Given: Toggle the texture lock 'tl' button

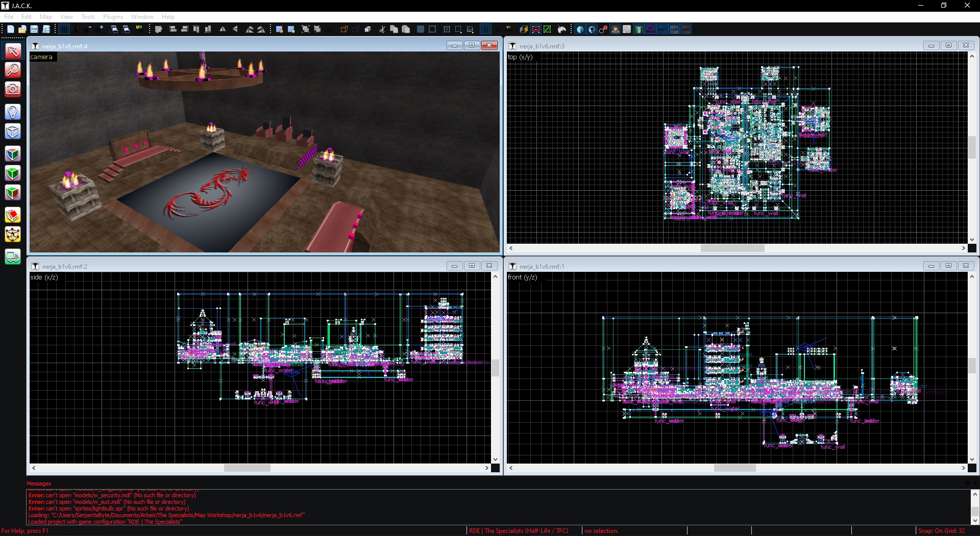Looking at the screenshot, I should coord(485,30).
